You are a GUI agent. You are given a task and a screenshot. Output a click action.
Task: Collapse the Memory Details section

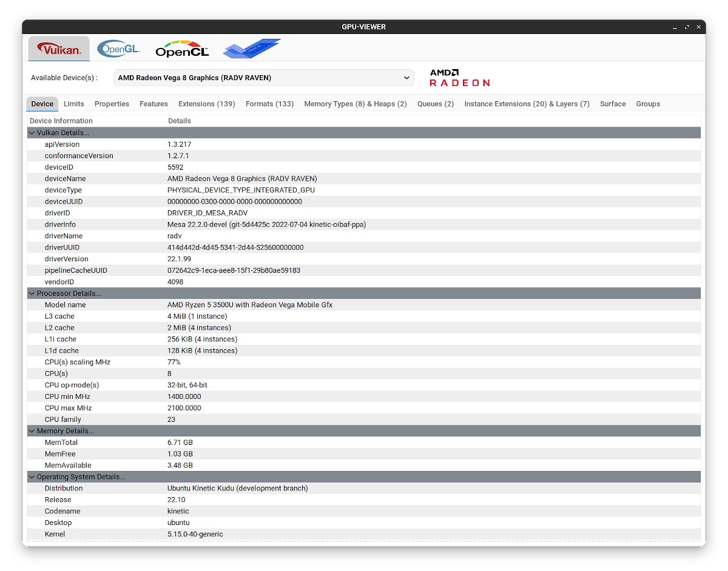32,431
